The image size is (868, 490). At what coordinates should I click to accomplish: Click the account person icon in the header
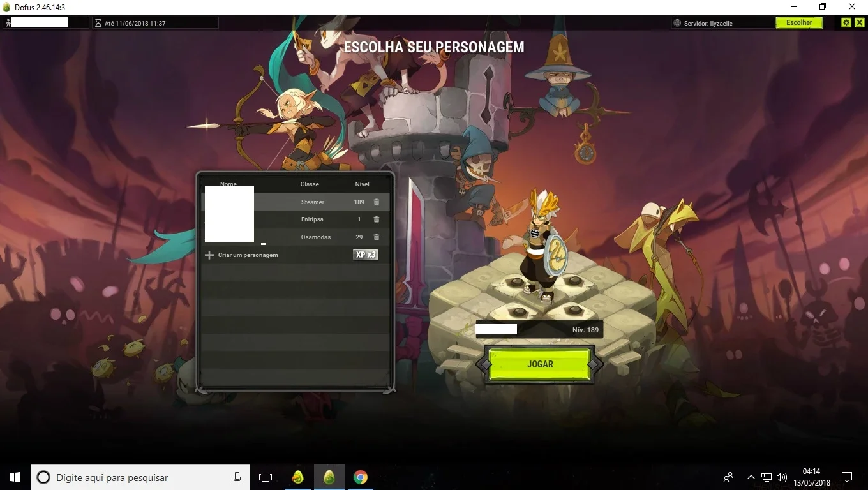click(8, 23)
